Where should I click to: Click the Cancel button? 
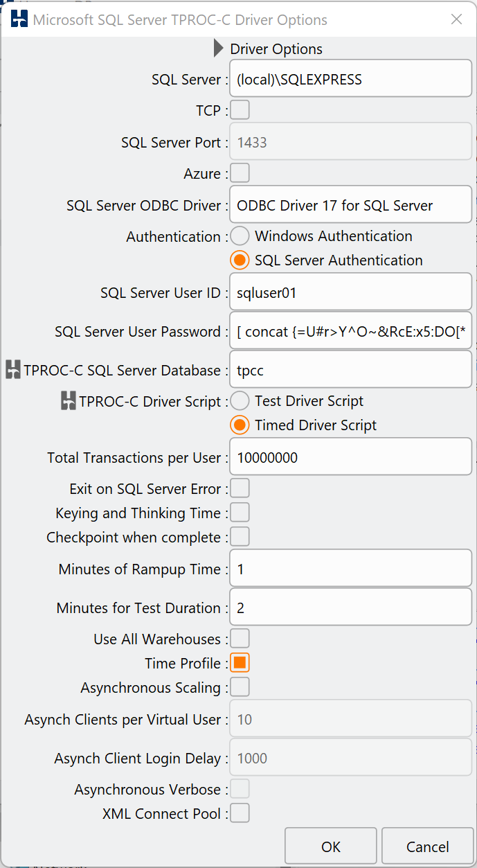[x=427, y=847]
